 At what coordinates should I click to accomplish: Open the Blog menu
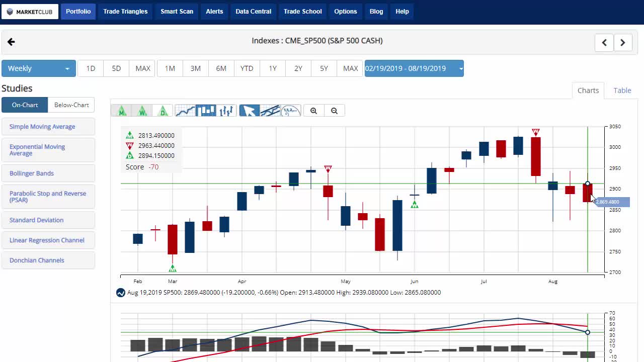[376, 12]
